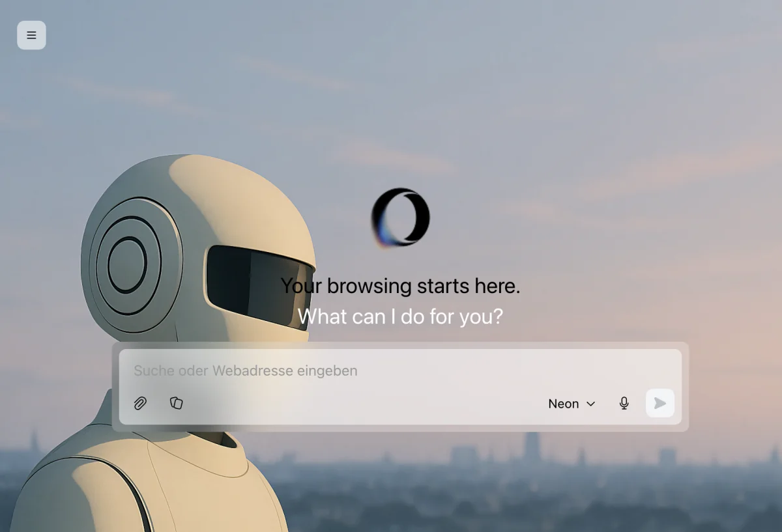The image size is (782, 532).
Task: Toggle the sidebar with the three-line icon
Action: (31, 35)
